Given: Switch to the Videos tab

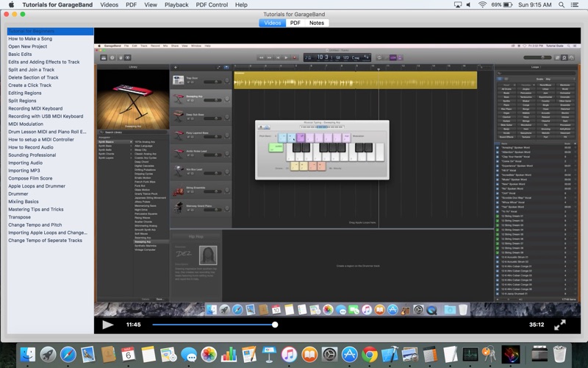Looking at the screenshot, I should [x=272, y=23].
